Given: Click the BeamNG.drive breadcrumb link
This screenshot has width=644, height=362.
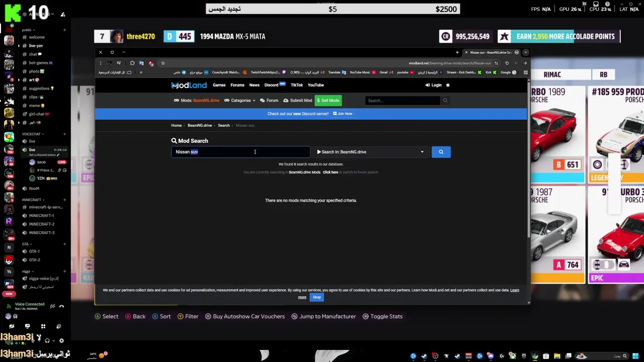Looking at the screenshot, I should pos(200,125).
